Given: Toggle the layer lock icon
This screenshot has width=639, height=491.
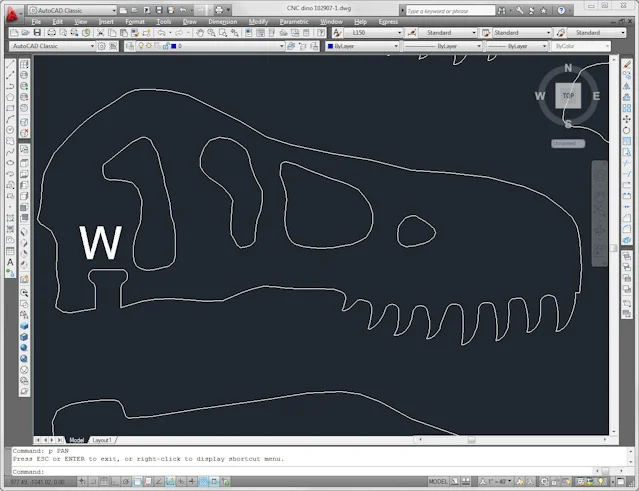Looking at the screenshot, I should (x=166, y=46).
